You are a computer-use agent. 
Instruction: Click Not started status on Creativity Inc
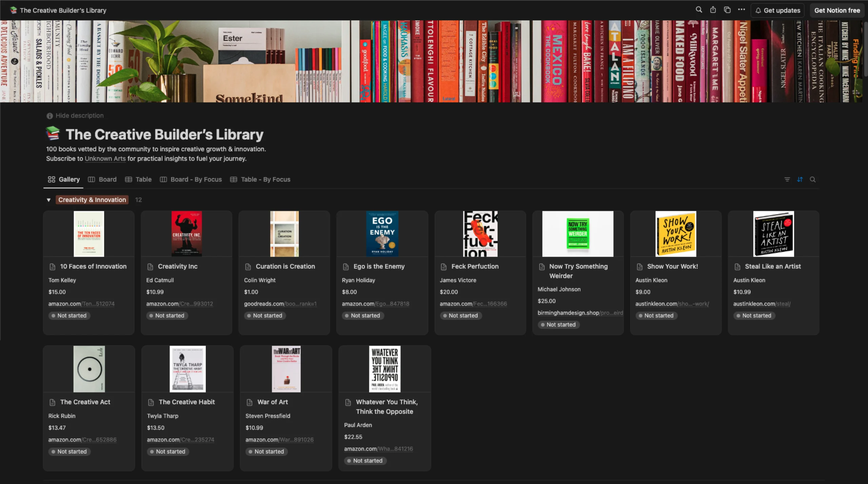tap(167, 315)
